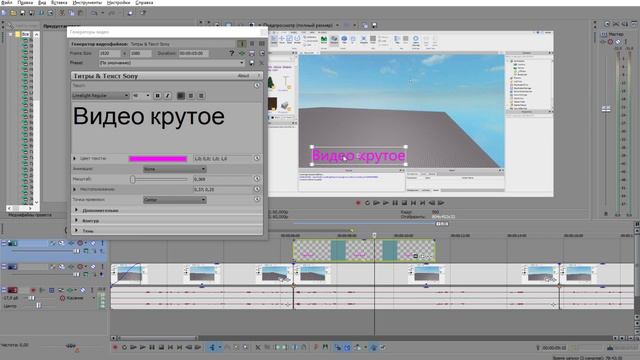
Task: Open the Правка menu
Action: pos(25,2)
